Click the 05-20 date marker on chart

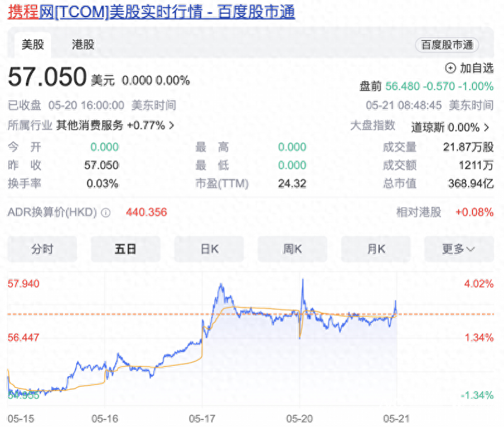click(299, 419)
